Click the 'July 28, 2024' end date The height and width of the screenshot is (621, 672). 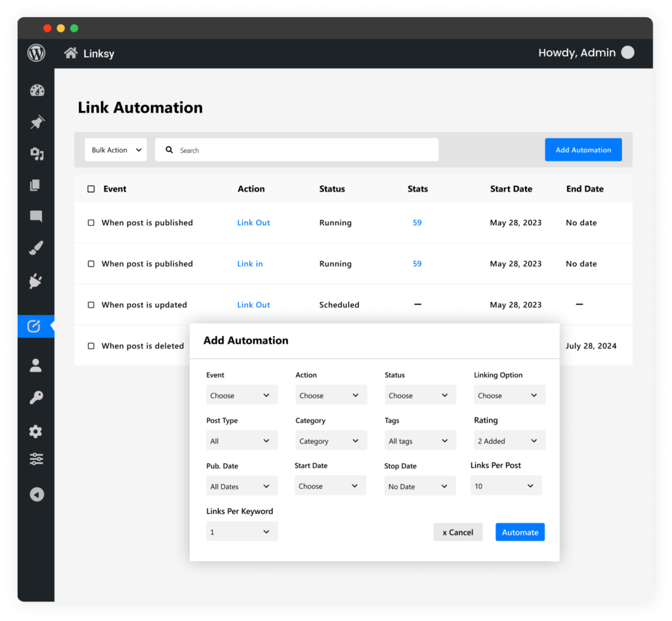591,347
